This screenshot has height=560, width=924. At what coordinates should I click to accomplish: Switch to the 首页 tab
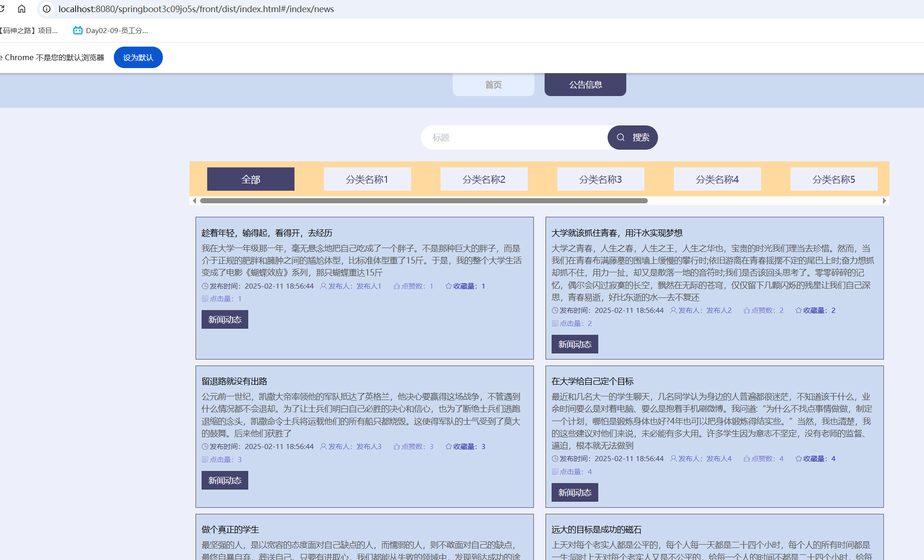pyautogui.click(x=493, y=85)
